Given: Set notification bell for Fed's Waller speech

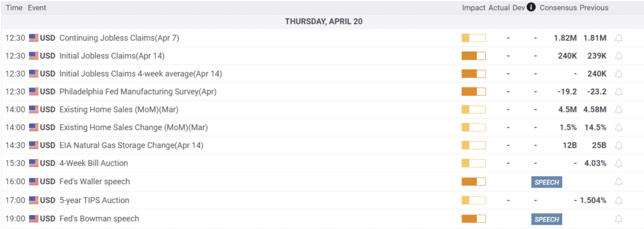Looking at the screenshot, I should tap(618, 182).
